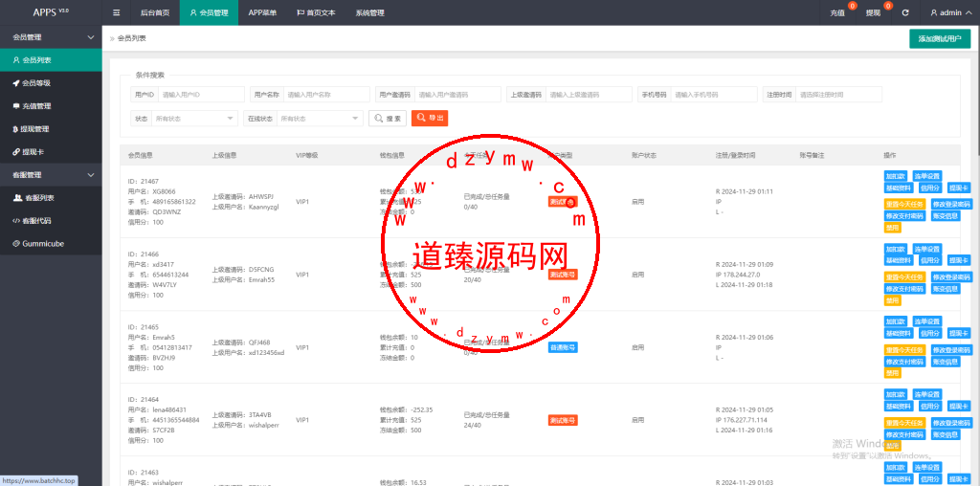Open the 注册时间 date picker field
Viewport: 980px width, 486px height.
838,95
